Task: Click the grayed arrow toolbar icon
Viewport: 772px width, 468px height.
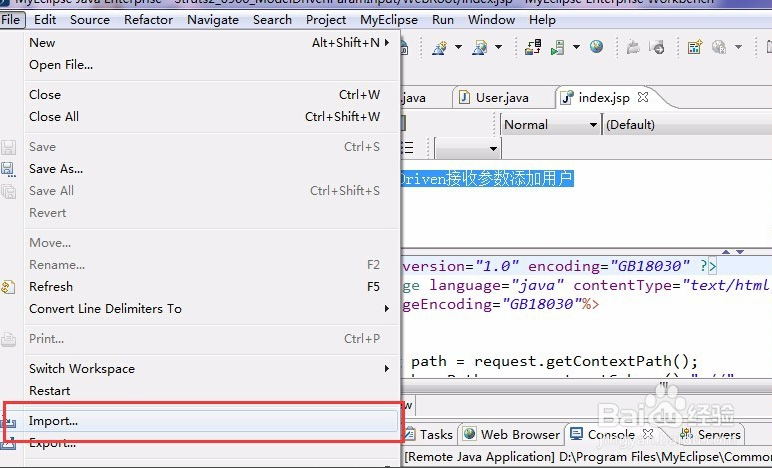Action: point(657,47)
